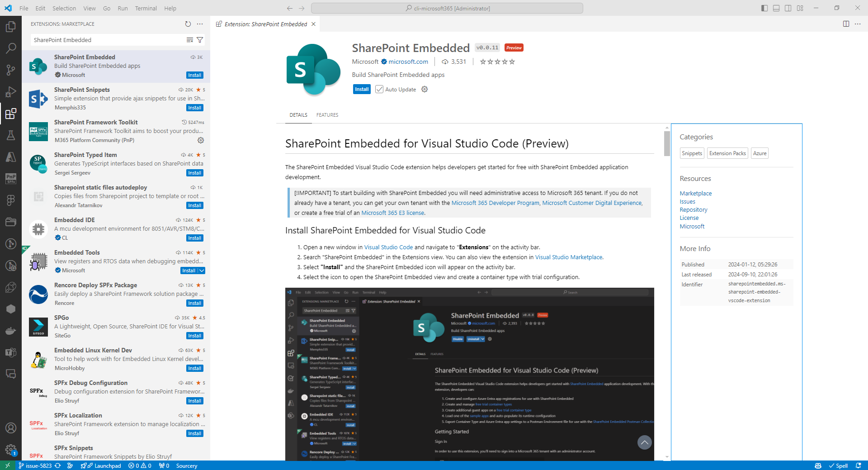Open the Search view

pos(11,48)
